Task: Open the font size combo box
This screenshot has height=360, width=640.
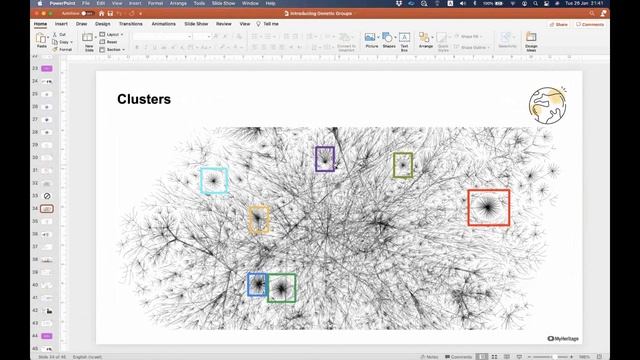Action: (x=202, y=37)
